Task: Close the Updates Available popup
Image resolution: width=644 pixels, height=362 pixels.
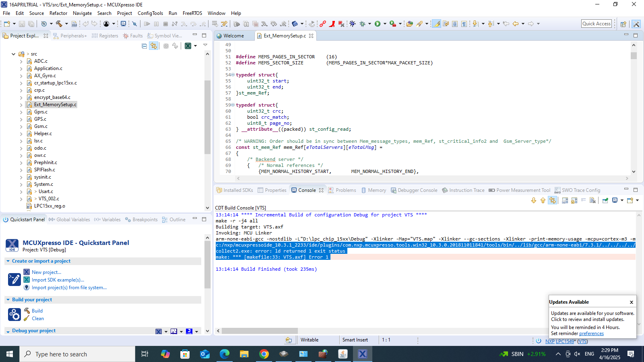Action: click(632, 302)
